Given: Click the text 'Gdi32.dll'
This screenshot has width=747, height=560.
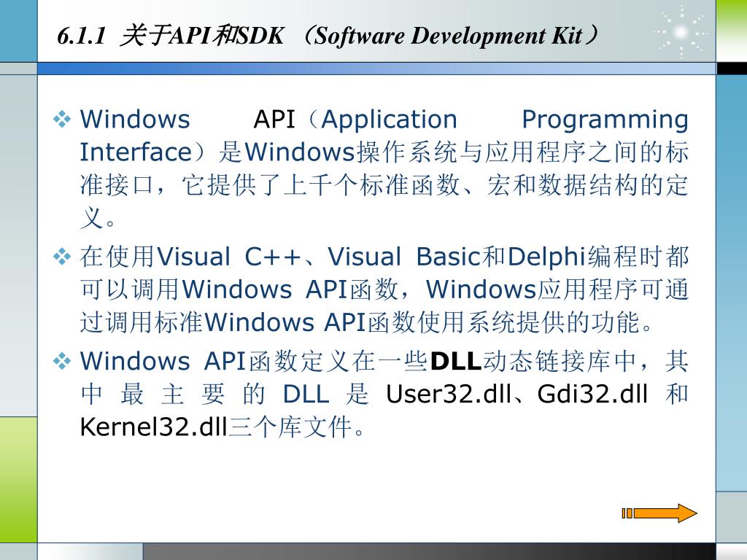Looking at the screenshot, I should [592, 394].
